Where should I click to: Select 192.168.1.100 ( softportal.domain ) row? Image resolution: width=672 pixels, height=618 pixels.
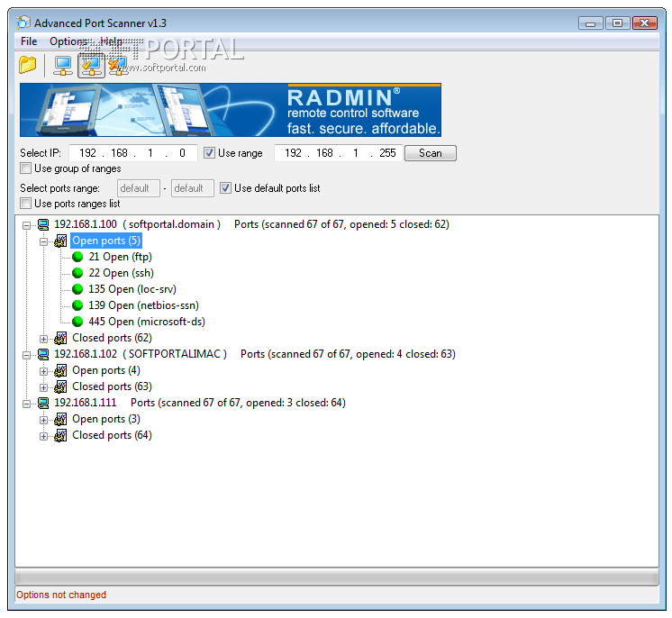[251, 224]
